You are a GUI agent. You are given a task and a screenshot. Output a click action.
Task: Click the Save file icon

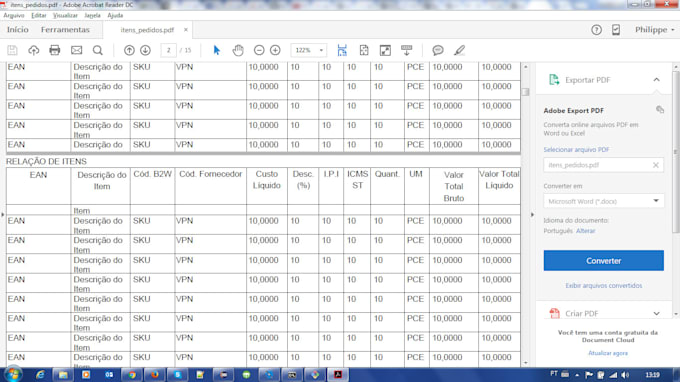[x=12, y=50]
